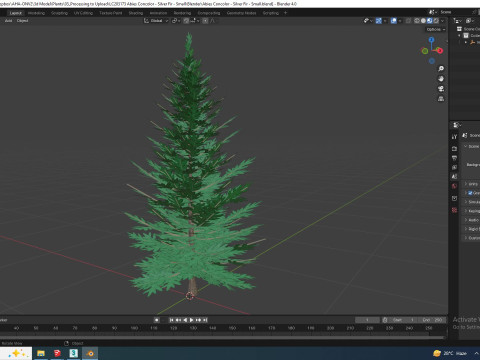480x360 pixels.
Task: Click the green Y axis circle on the gizmo
Action: (425, 51)
